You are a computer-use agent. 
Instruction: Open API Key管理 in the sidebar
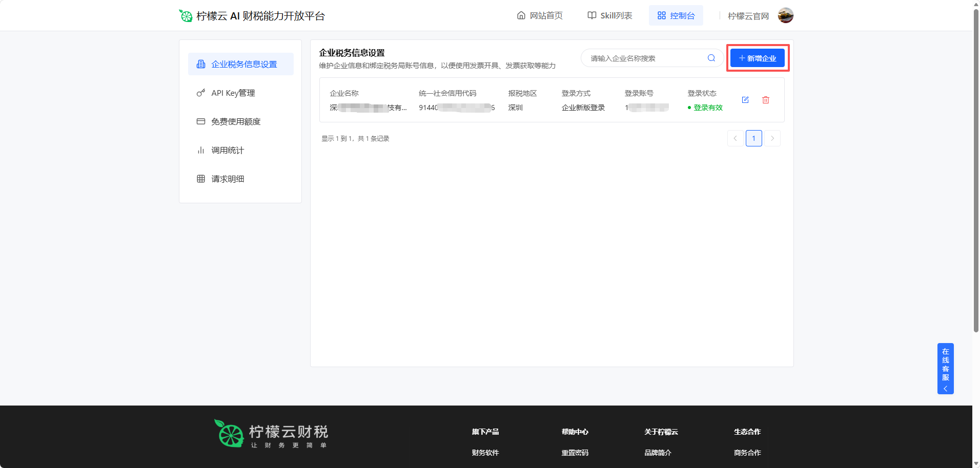click(241, 93)
